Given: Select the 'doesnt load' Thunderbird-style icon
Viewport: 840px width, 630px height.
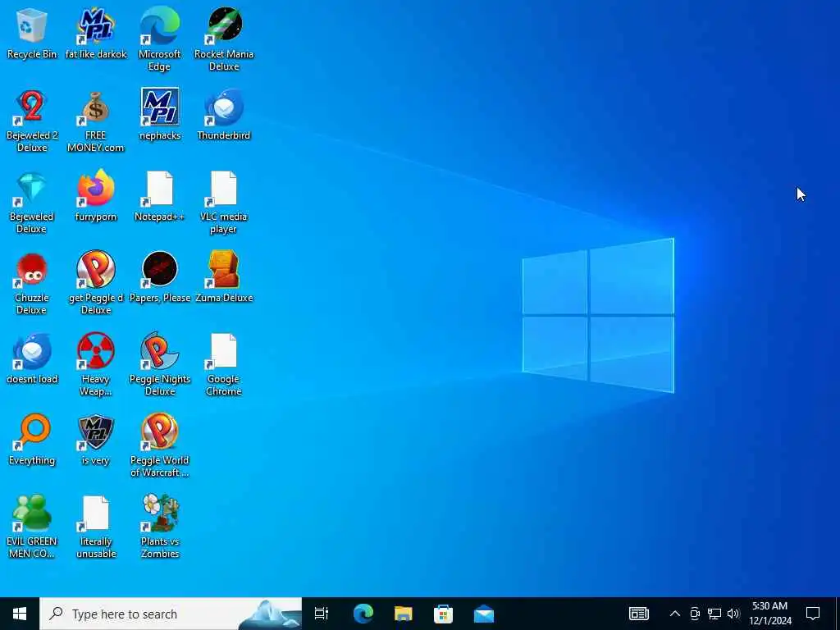Looking at the screenshot, I should pos(32,358).
